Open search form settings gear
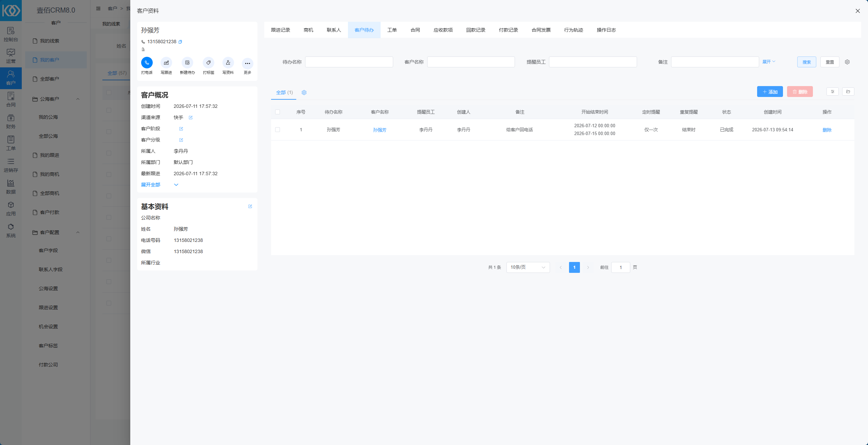This screenshot has width=868, height=445. click(x=847, y=62)
